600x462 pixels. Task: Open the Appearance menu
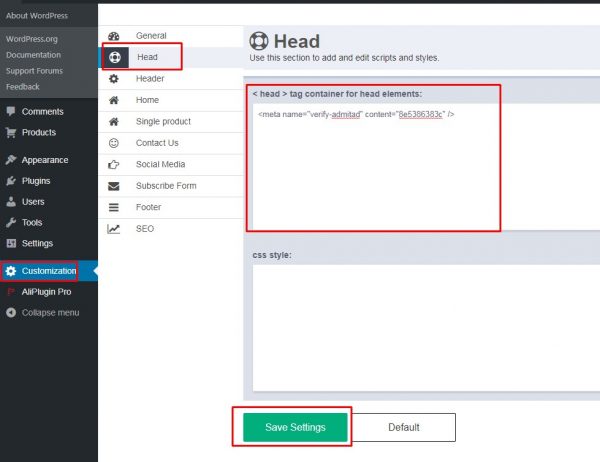pos(49,160)
